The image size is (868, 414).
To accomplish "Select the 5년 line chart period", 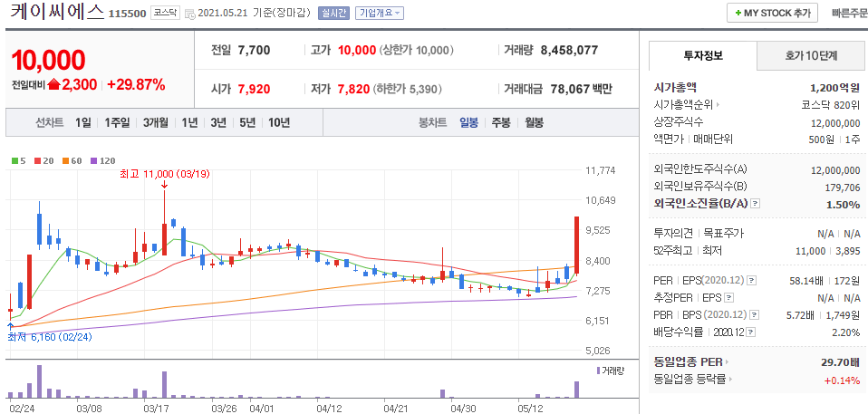I will (x=246, y=122).
